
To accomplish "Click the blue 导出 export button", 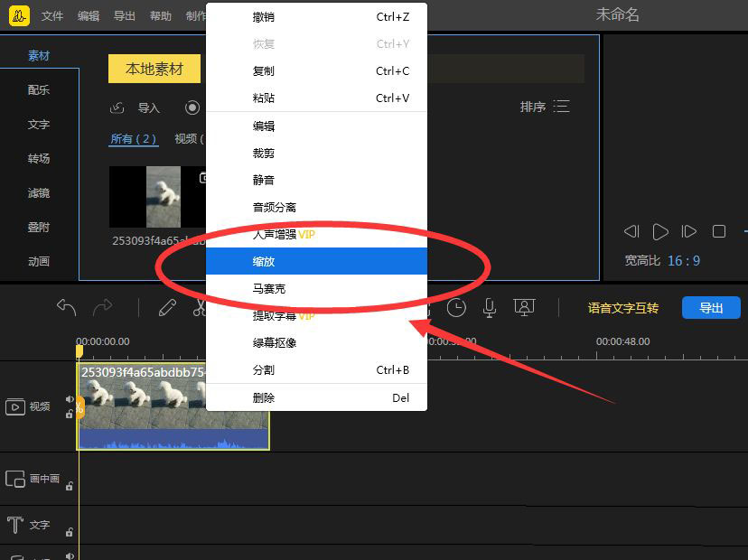I will pos(711,307).
